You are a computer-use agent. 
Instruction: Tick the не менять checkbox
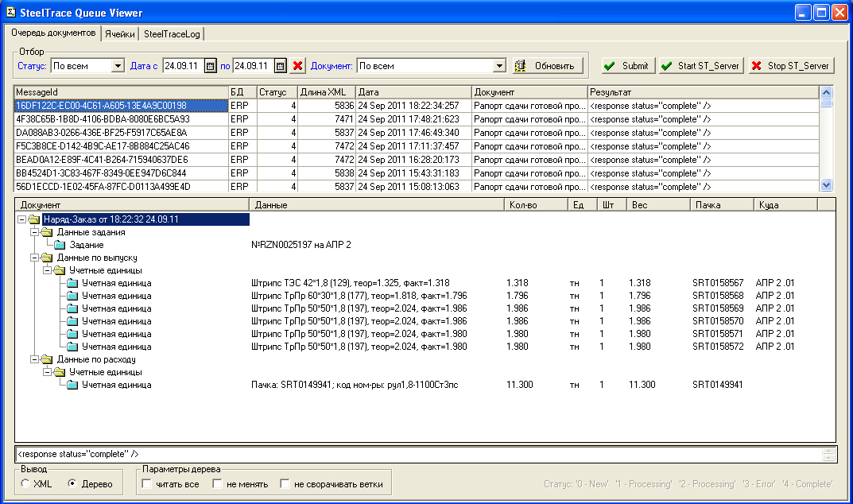(x=217, y=484)
